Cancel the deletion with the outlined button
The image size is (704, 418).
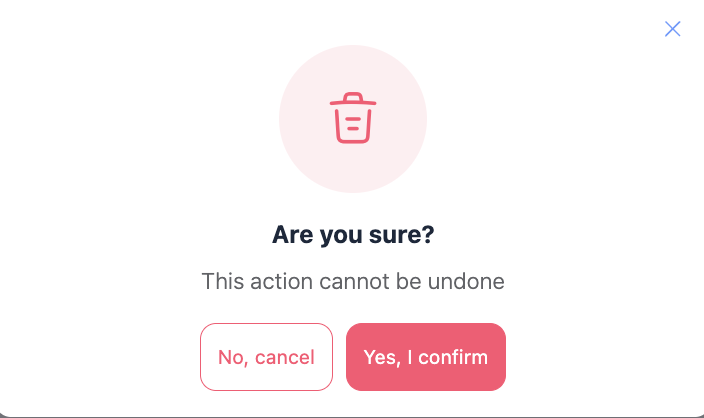(x=266, y=357)
